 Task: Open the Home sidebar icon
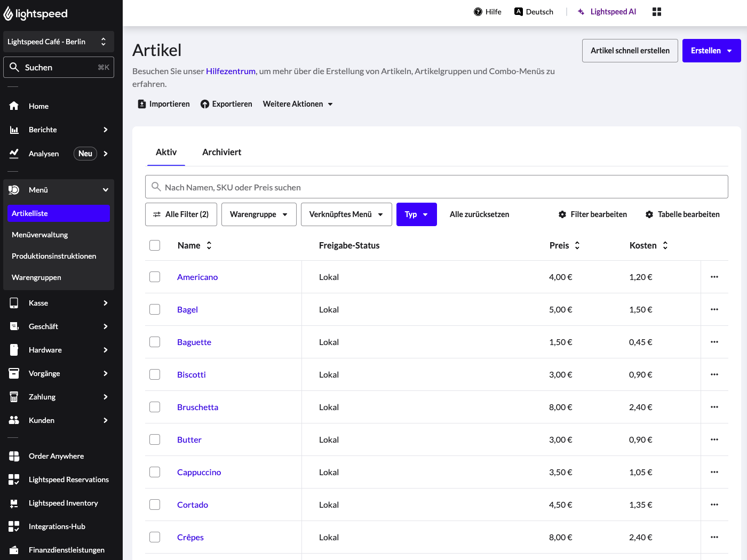tap(14, 106)
